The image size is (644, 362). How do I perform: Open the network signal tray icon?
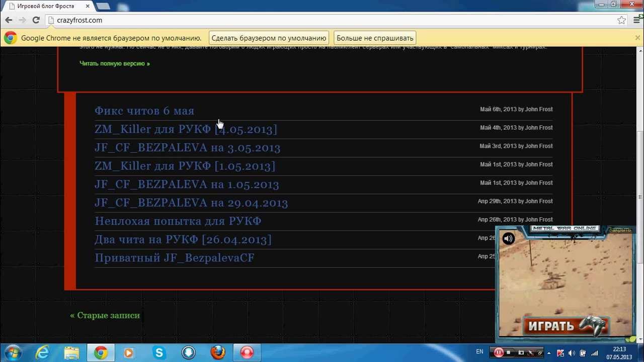pos(595,353)
